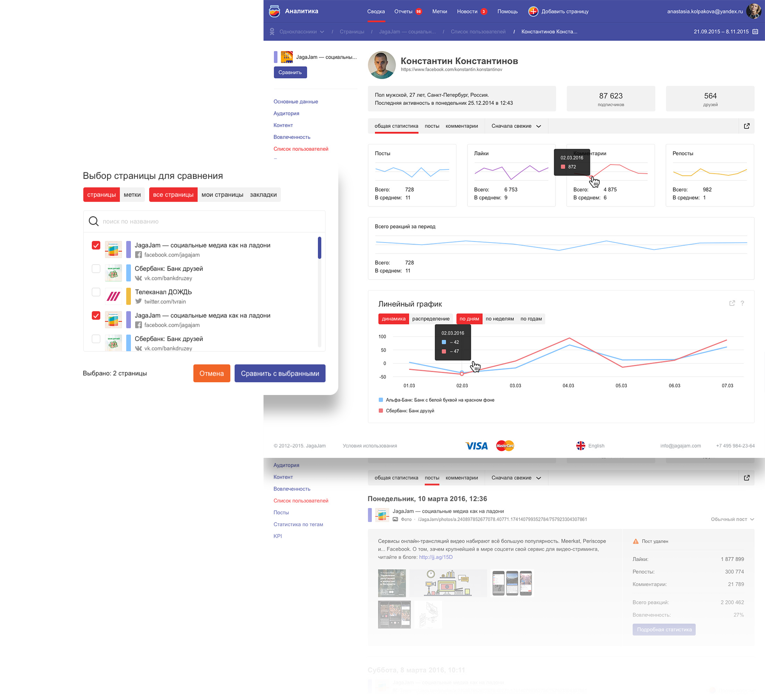This screenshot has width=765, height=700.
Task: Click the VISA payment logo
Action: pos(476,446)
